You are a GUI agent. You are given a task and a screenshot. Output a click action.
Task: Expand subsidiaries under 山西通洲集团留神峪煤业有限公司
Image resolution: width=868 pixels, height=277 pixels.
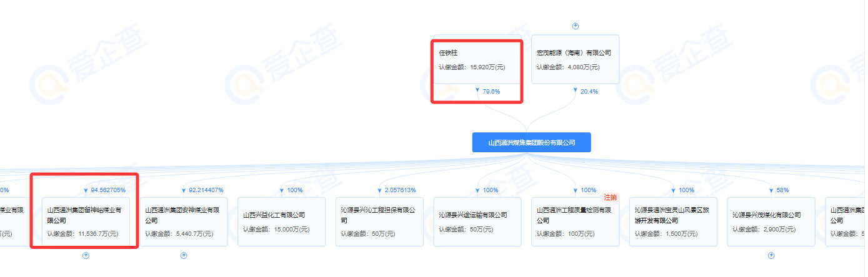click(x=86, y=255)
